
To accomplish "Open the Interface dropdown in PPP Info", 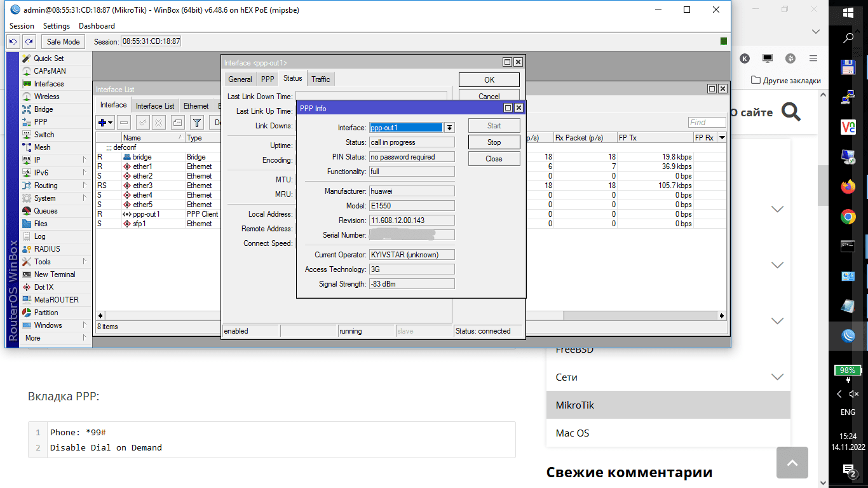I will point(449,128).
